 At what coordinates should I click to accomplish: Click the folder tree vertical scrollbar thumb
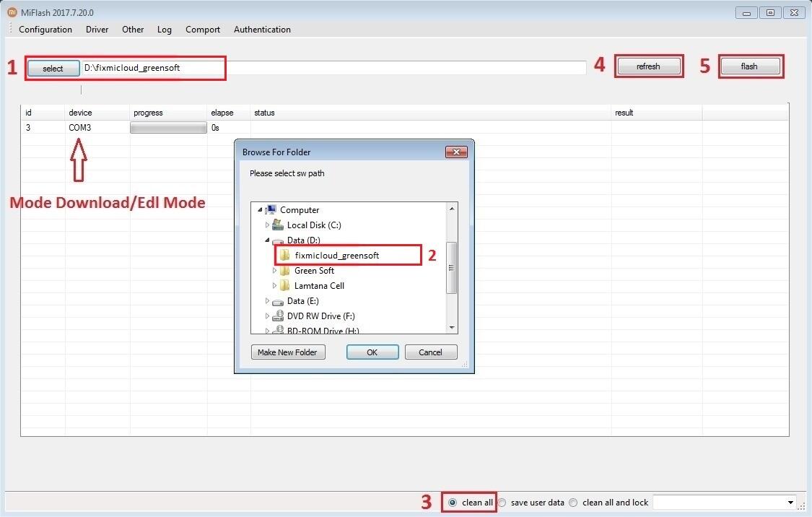click(x=452, y=268)
